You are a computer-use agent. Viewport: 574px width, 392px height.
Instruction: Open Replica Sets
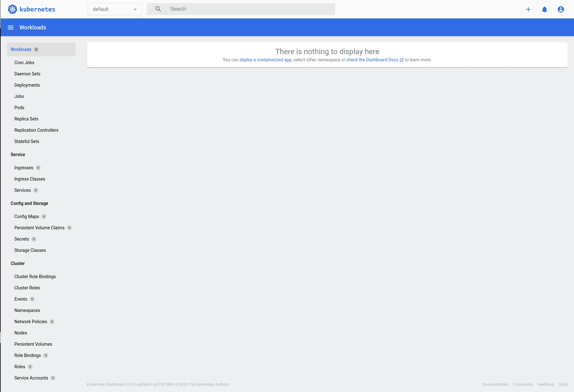point(26,119)
